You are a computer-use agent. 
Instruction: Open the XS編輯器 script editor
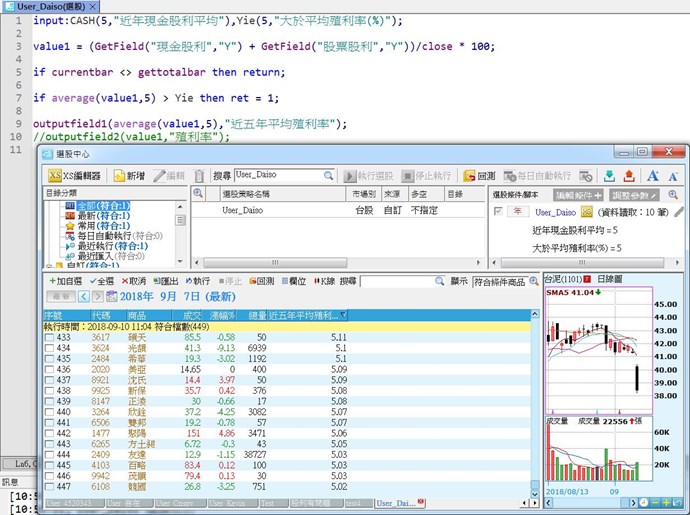pyautogui.click(x=75, y=175)
